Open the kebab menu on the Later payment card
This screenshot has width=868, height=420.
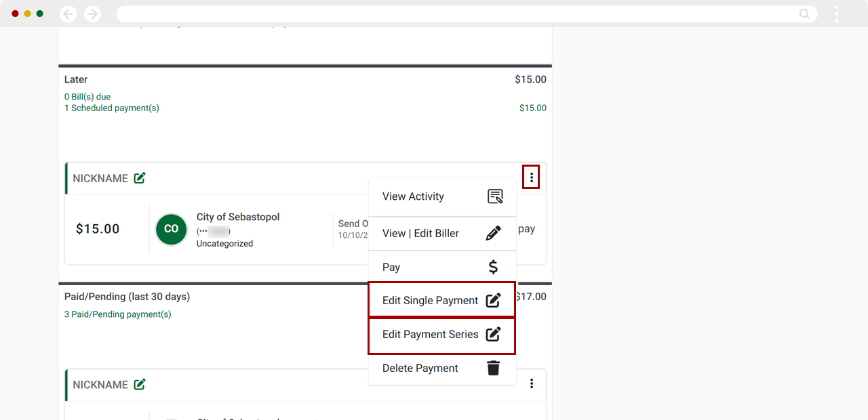531,177
